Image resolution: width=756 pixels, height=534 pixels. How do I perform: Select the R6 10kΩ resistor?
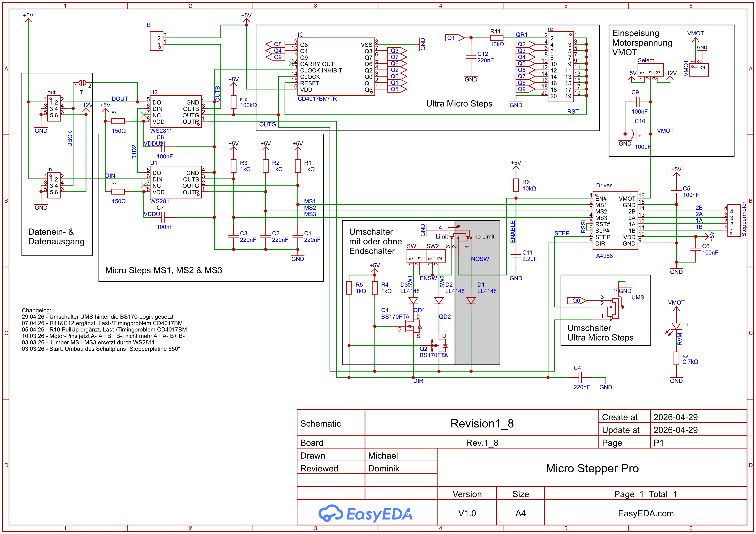tap(516, 185)
